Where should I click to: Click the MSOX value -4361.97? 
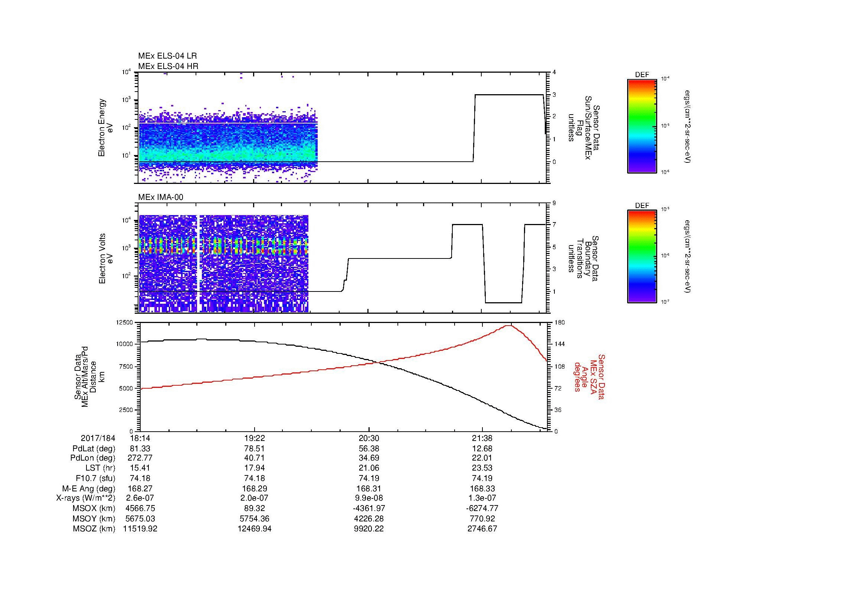pos(369,508)
